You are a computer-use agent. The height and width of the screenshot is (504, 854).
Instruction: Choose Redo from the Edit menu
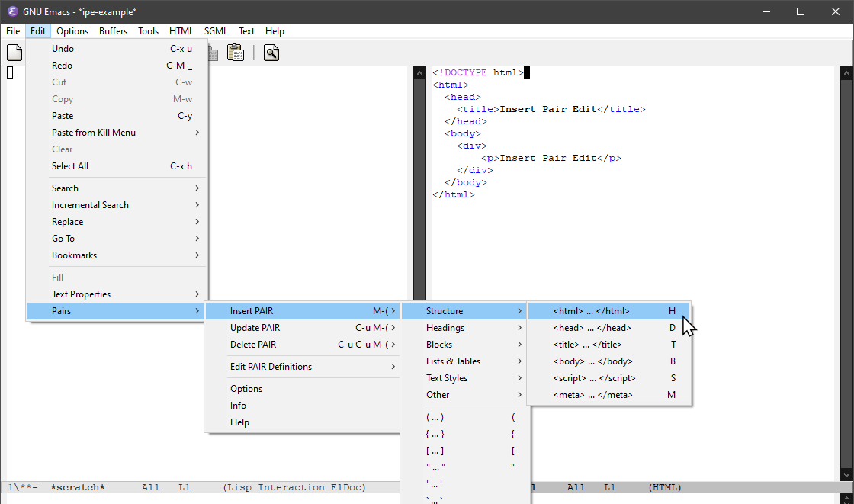(117, 66)
